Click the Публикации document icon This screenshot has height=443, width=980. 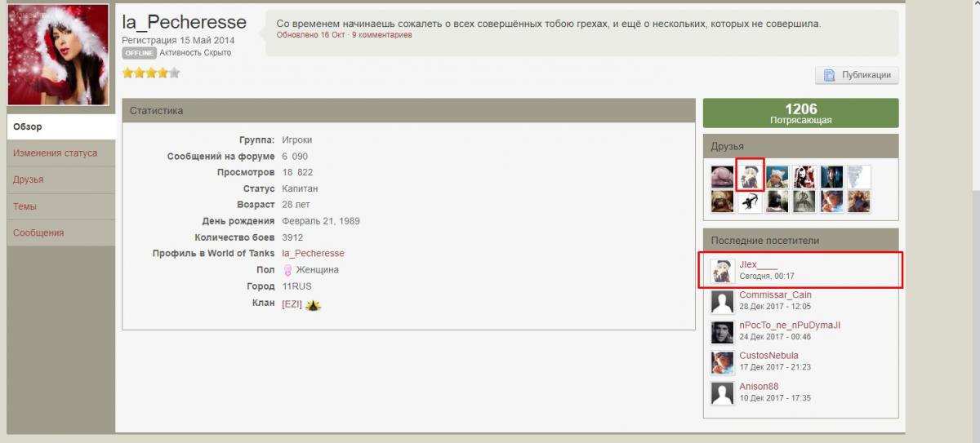[x=828, y=75]
